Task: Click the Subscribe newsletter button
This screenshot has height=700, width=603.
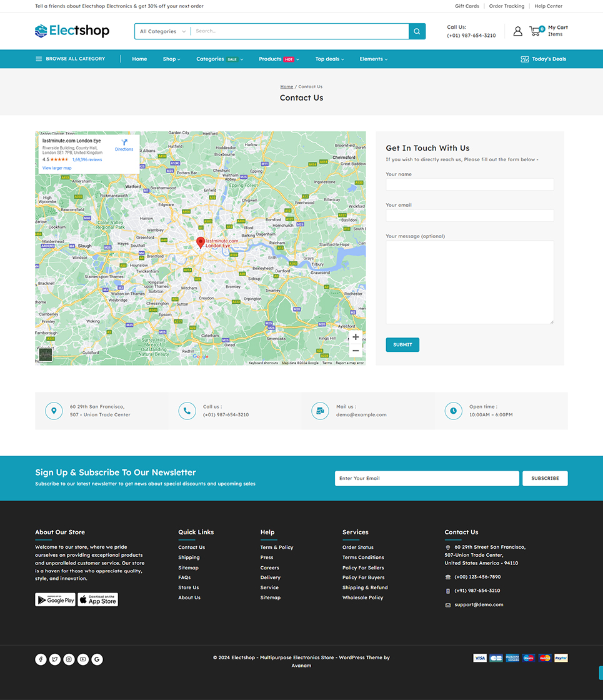Action: (x=545, y=478)
